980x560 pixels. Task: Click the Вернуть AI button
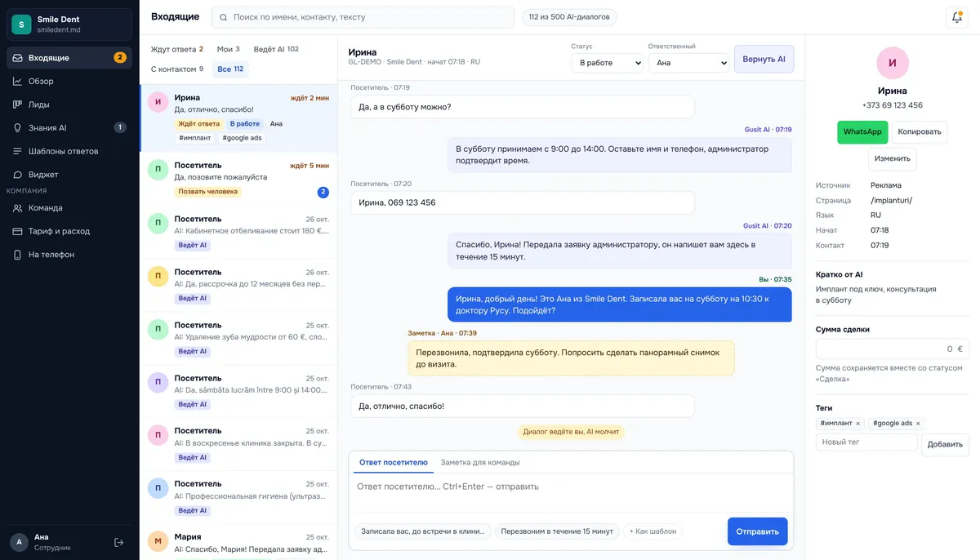tap(764, 59)
